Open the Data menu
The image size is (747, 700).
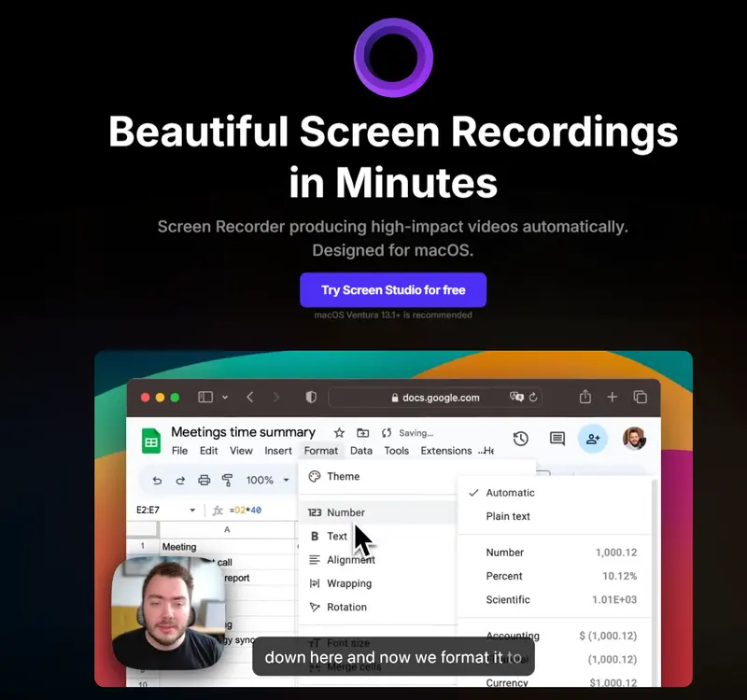point(361,450)
